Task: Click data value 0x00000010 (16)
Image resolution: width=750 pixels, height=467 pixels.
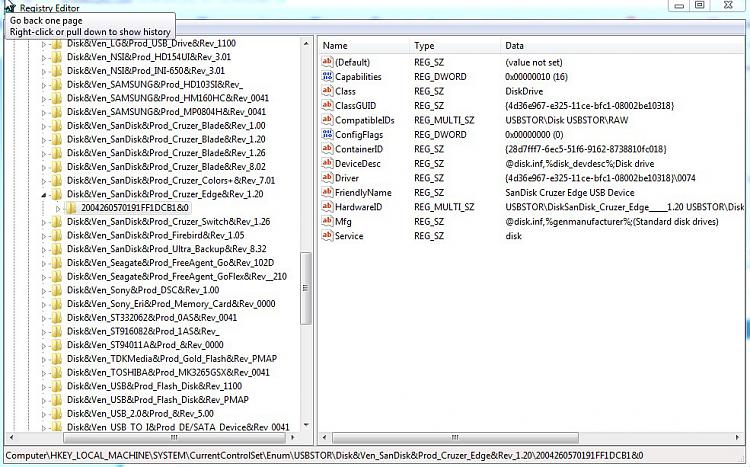Action: [x=536, y=77]
